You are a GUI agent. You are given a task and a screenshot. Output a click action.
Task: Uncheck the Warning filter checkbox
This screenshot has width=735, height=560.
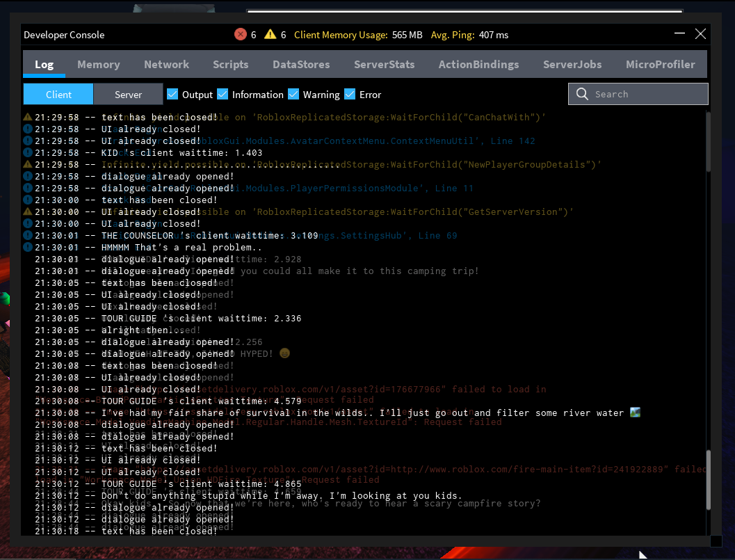[293, 94]
